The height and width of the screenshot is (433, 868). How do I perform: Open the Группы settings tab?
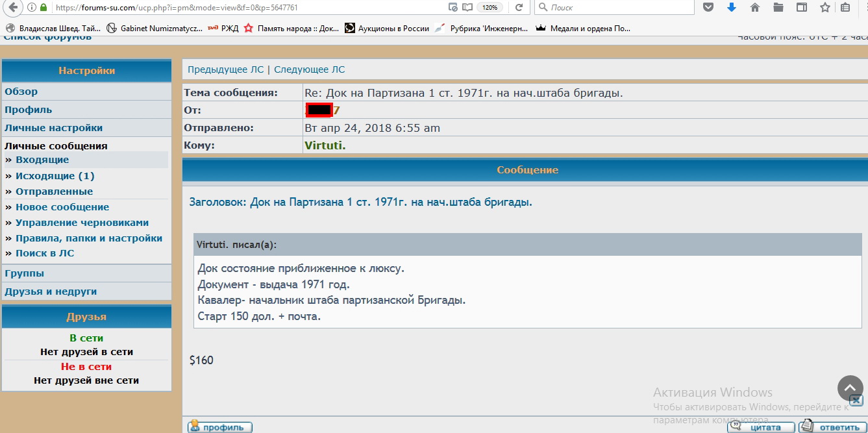(25, 273)
